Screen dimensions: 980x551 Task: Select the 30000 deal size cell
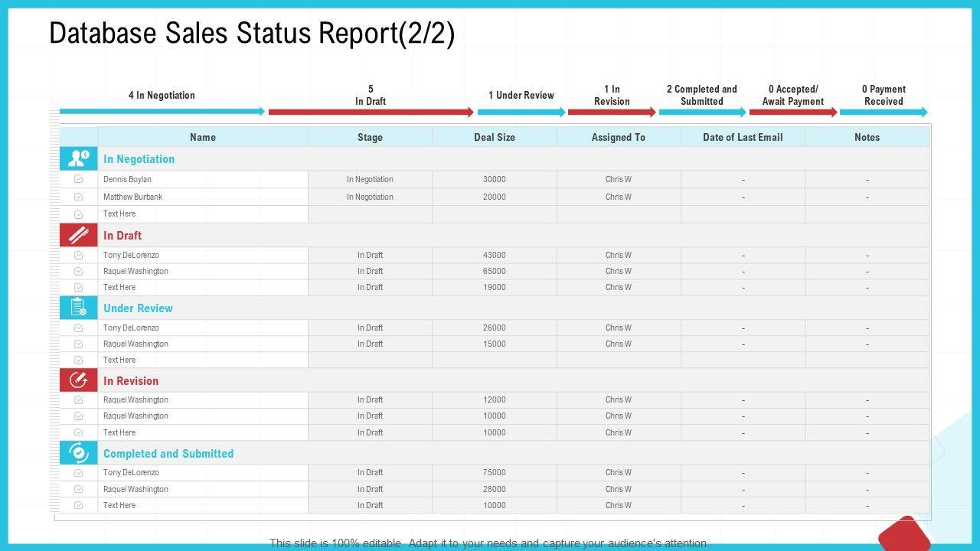[495, 179]
